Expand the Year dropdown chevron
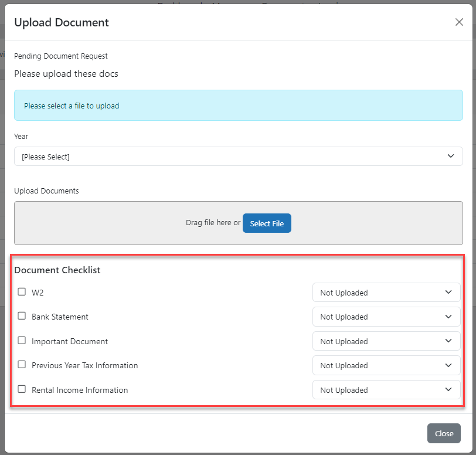The image size is (476, 455). point(451,156)
